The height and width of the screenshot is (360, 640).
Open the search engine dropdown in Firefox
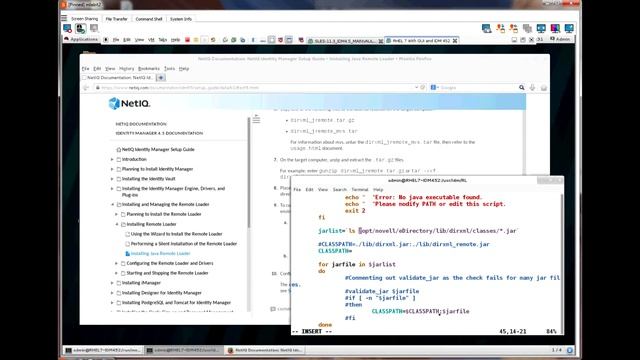click(x=434, y=87)
